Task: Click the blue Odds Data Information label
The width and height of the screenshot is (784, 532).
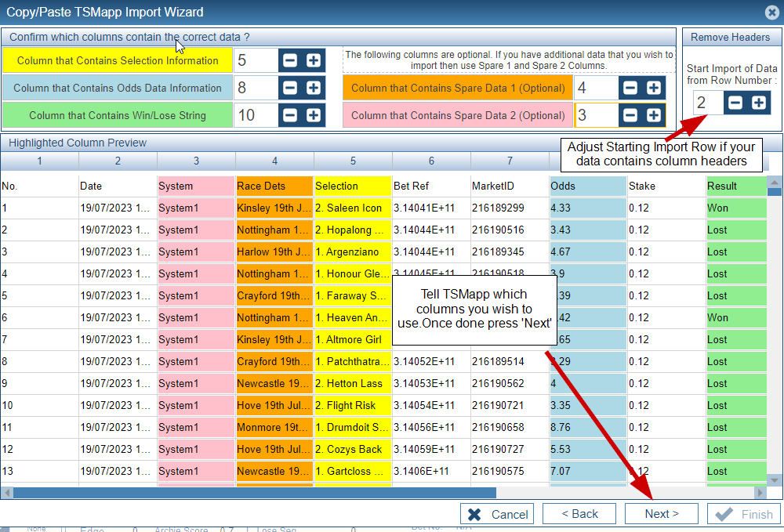Action: click(x=118, y=88)
